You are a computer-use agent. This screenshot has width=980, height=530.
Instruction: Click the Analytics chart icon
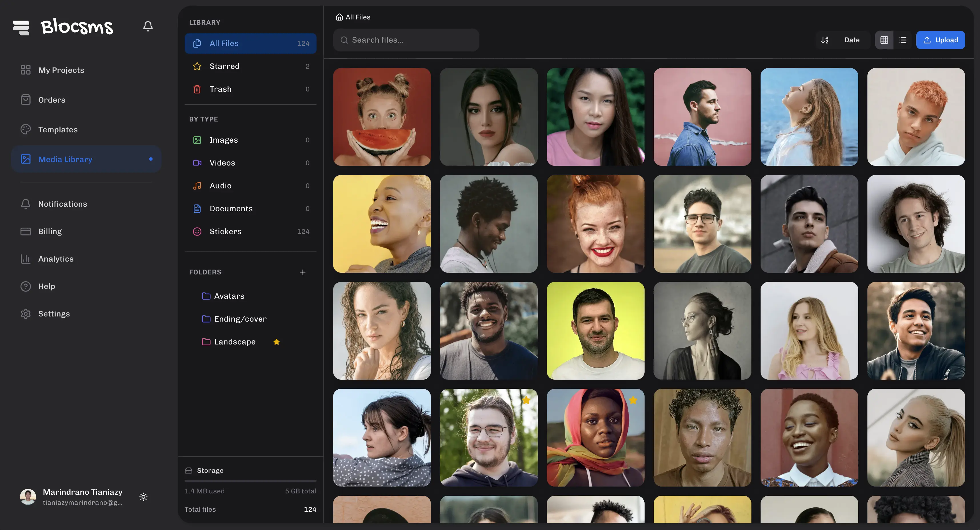pyautogui.click(x=25, y=259)
